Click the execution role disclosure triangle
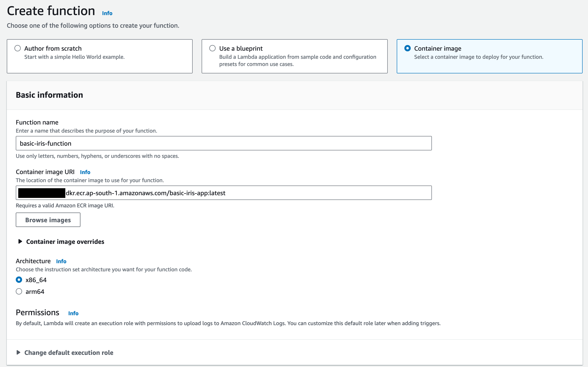This screenshot has height=367, width=588. [18, 352]
